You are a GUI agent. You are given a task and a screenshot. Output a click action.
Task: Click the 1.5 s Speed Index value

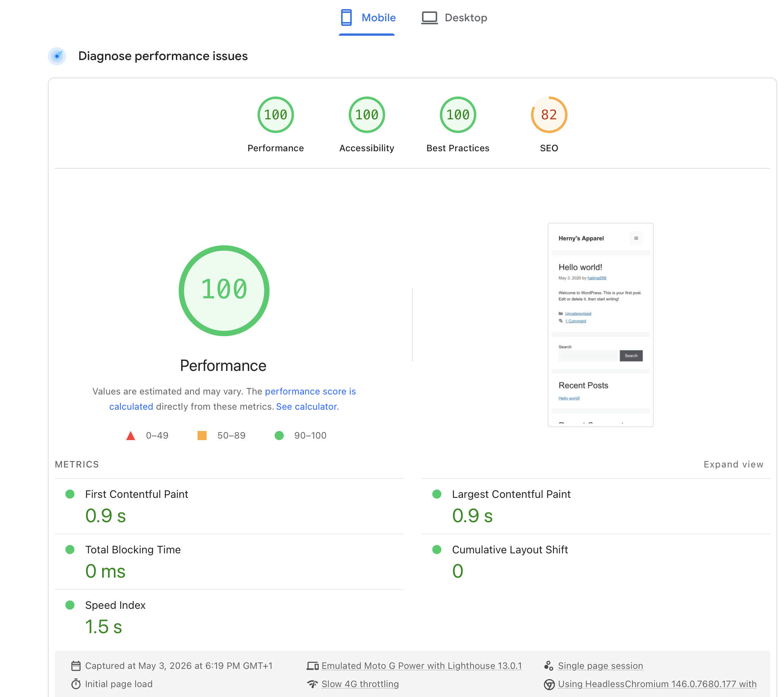[x=104, y=626]
